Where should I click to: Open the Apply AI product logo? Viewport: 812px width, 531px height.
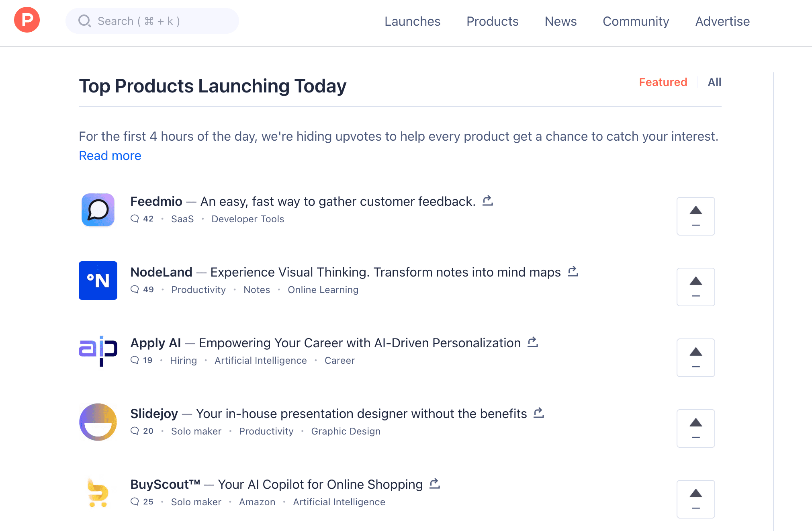98,351
